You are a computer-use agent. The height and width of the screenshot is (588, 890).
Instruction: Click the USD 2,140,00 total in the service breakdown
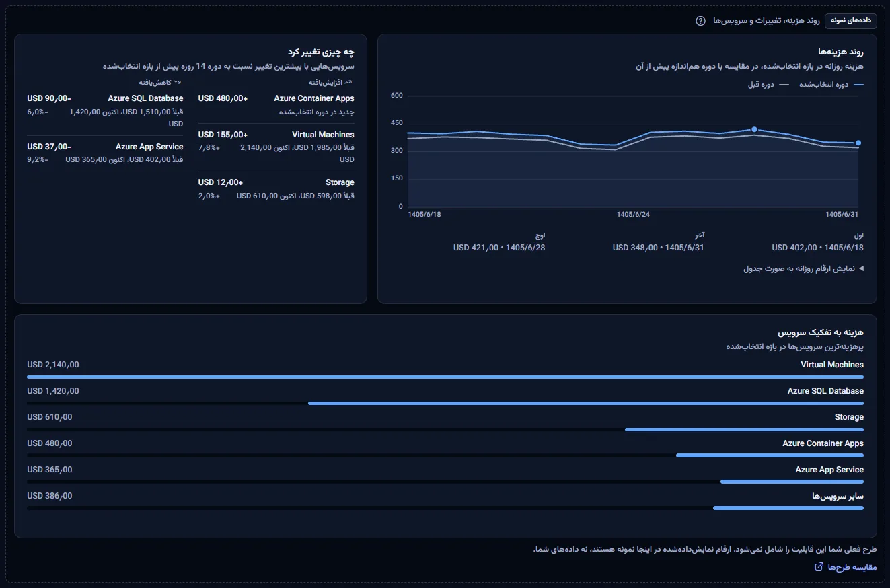[53, 365]
